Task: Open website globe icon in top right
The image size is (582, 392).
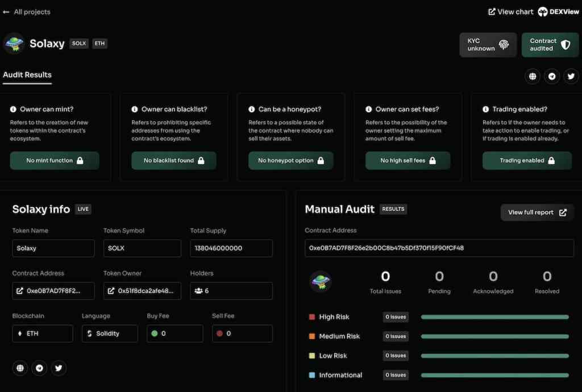Action: (x=533, y=76)
